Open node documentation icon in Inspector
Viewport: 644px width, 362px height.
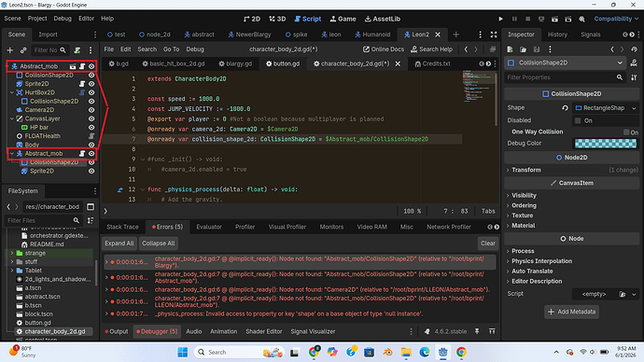(x=634, y=63)
